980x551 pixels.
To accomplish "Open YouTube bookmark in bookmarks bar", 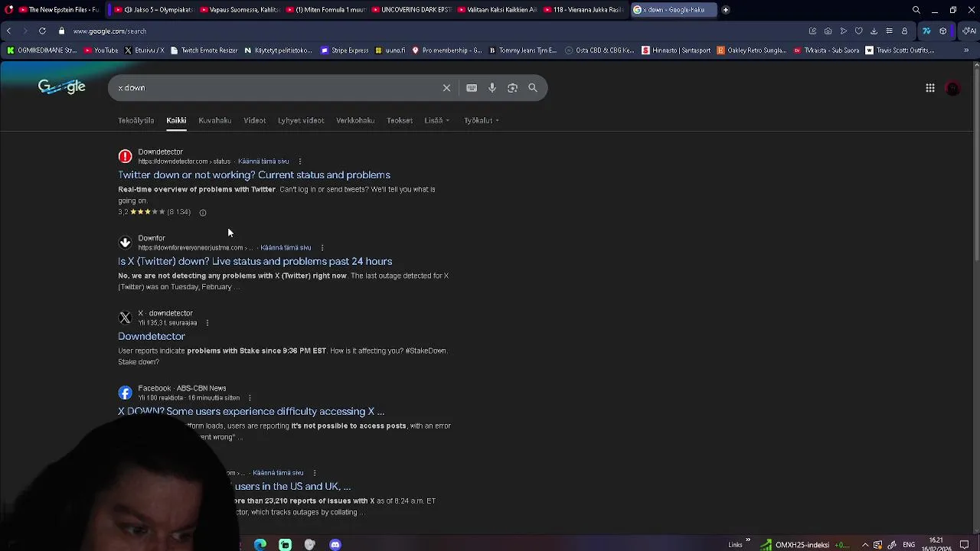I will pos(101,51).
